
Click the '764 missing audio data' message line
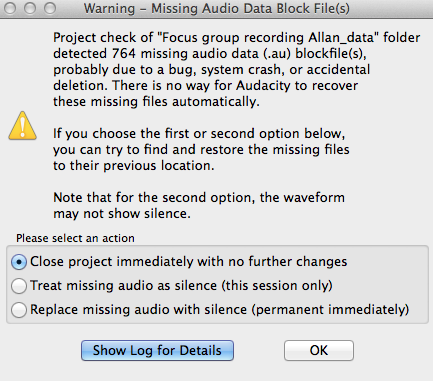210,54
